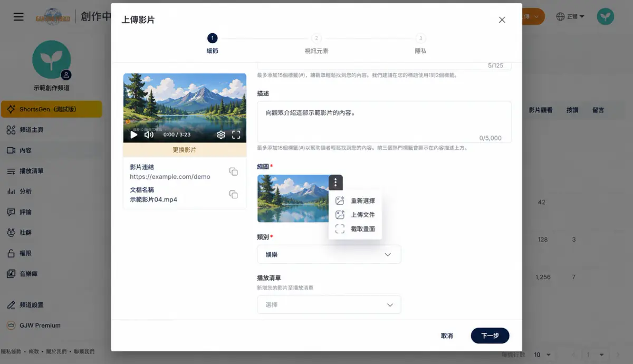
Task: Click view count 1,256 cell
Action: click(x=543, y=277)
